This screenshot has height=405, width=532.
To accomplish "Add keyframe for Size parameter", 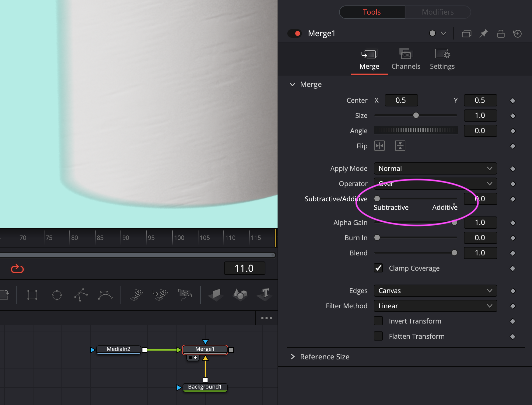I will [513, 116].
